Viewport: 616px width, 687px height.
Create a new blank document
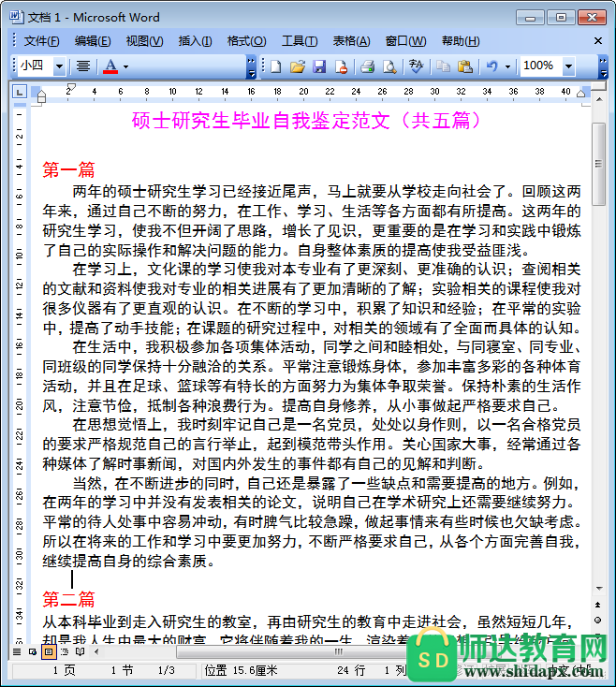coord(275,66)
